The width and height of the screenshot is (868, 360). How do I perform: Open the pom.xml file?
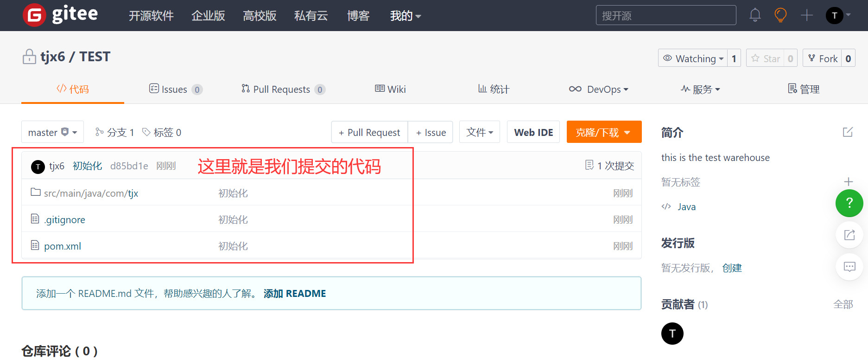[x=63, y=246]
